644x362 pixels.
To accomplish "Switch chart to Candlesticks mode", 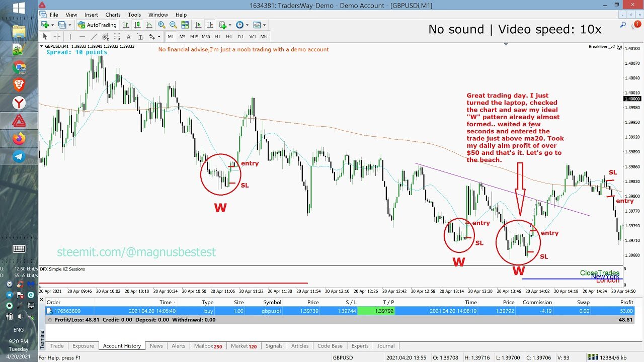I will point(137,25).
